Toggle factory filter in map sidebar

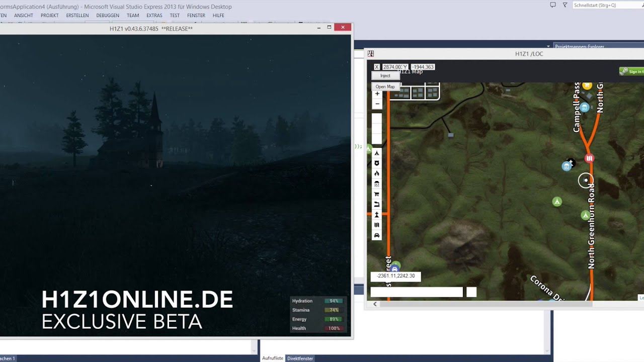(377, 205)
